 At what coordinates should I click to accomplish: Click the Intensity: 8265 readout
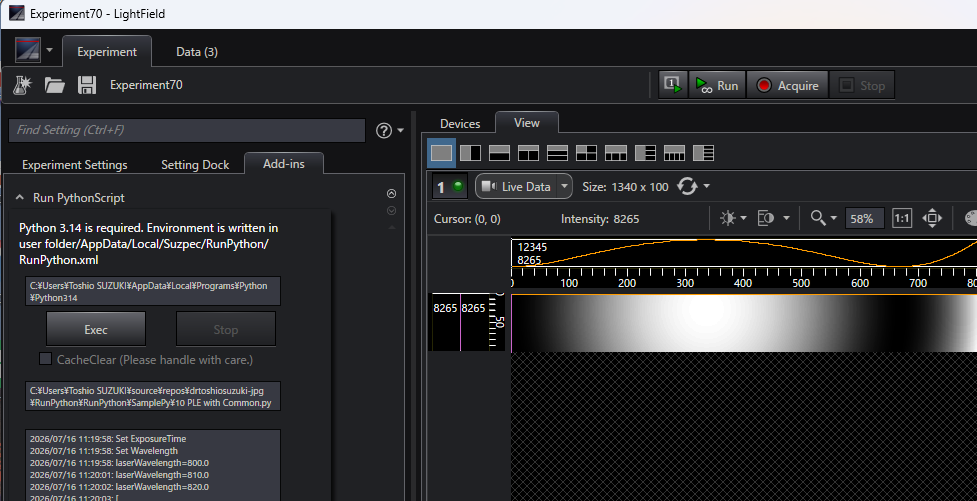tap(599, 219)
